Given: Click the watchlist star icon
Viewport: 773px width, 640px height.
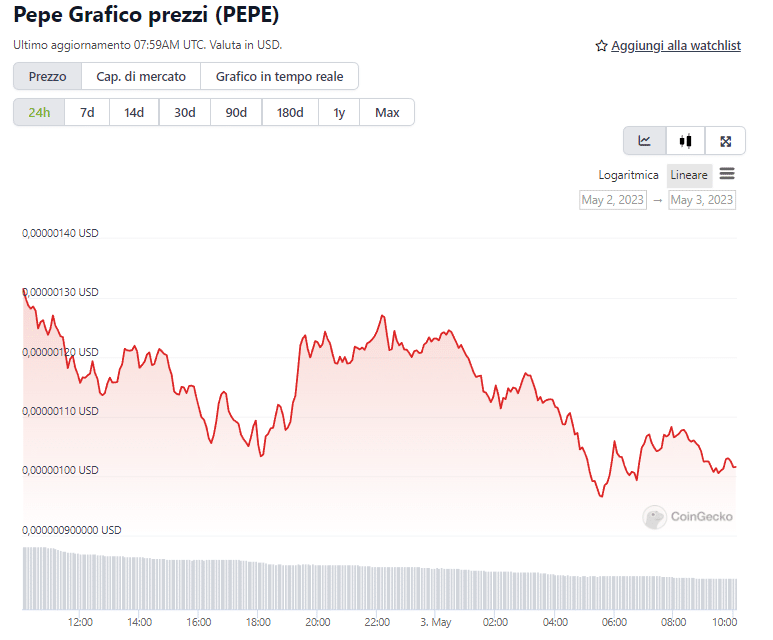Looking at the screenshot, I should click(601, 46).
